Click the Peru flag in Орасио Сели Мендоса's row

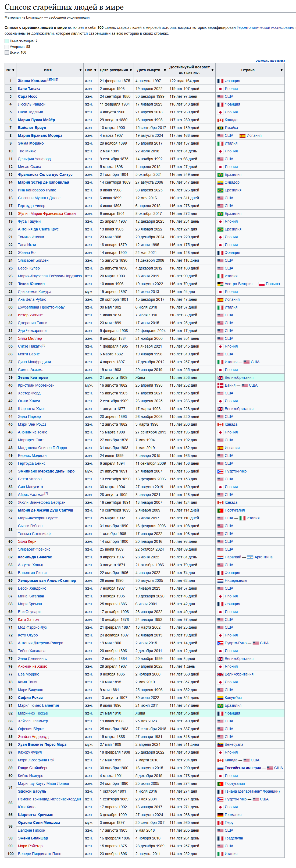(220, 822)
